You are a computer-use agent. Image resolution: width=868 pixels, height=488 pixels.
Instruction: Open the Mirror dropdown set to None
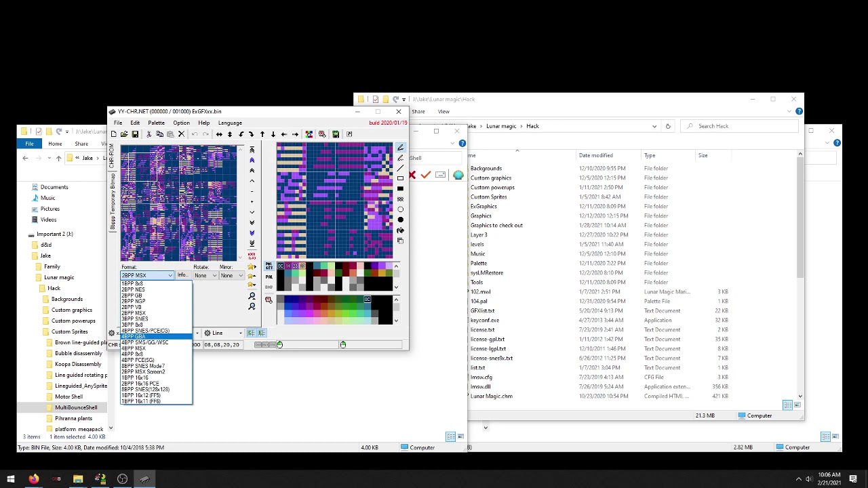point(231,275)
